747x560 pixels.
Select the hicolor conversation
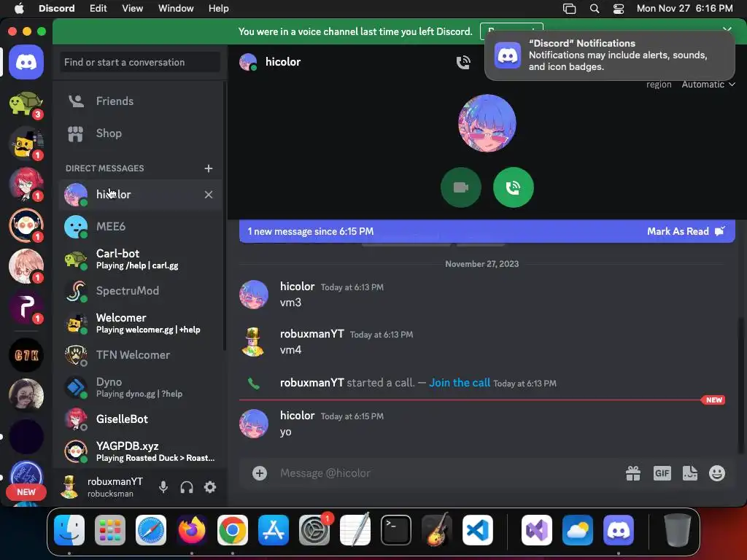[x=141, y=194]
